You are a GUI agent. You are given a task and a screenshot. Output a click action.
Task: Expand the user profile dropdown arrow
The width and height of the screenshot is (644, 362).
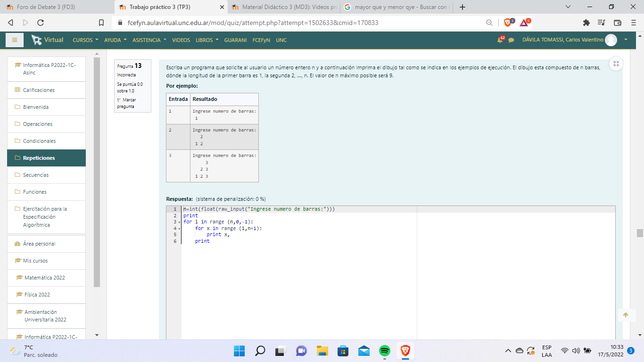[x=626, y=40]
